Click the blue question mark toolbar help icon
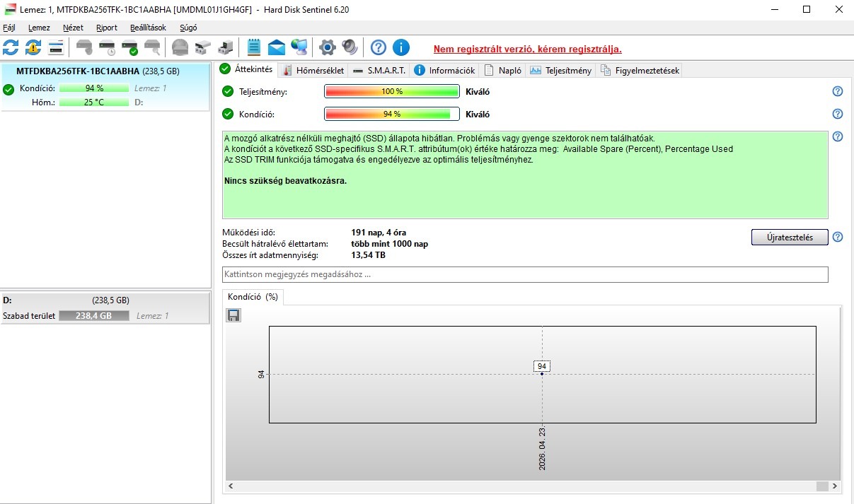Screen dimensions: 854x504 coord(379,47)
